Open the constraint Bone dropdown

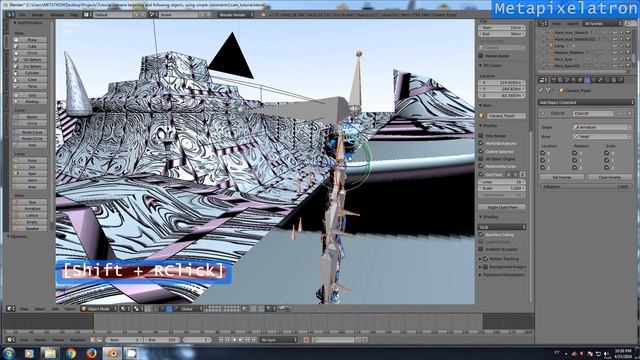[x=602, y=137]
